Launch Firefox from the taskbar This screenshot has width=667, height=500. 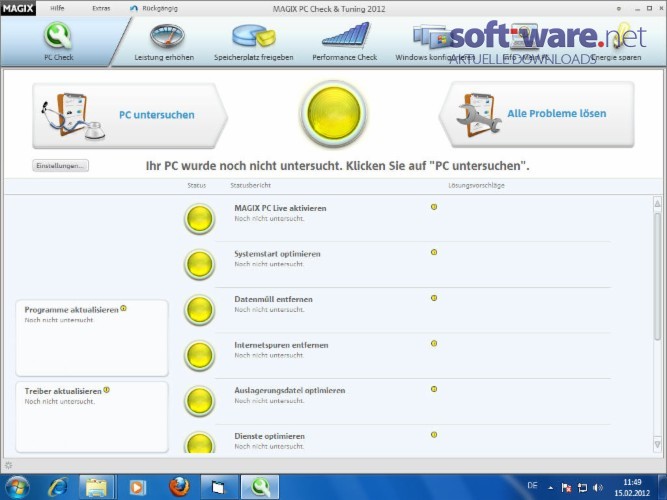coord(179,487)
